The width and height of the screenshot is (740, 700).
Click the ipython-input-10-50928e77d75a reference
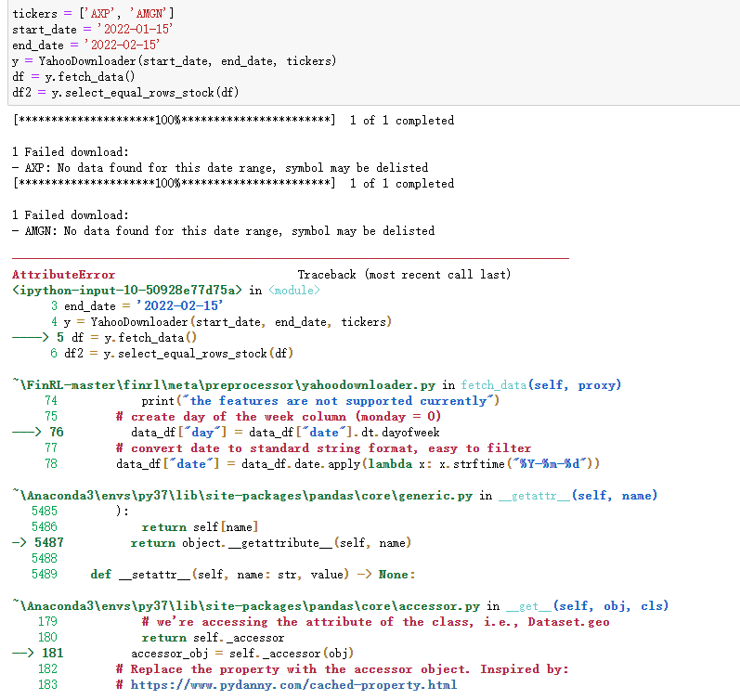coord(127,291)
